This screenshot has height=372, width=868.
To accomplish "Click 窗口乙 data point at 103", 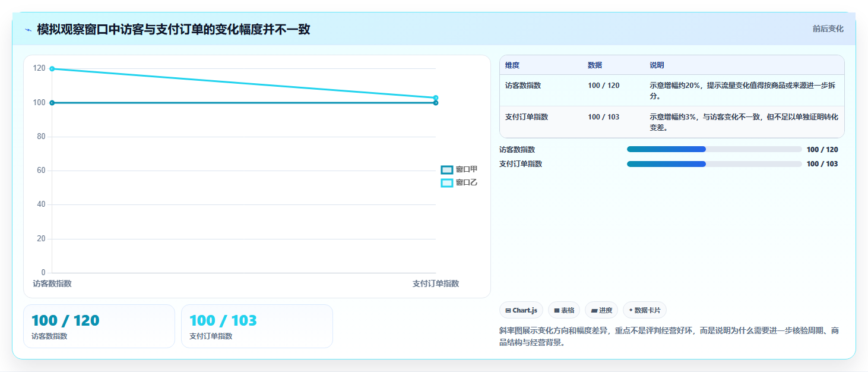I will coord(436,97).
